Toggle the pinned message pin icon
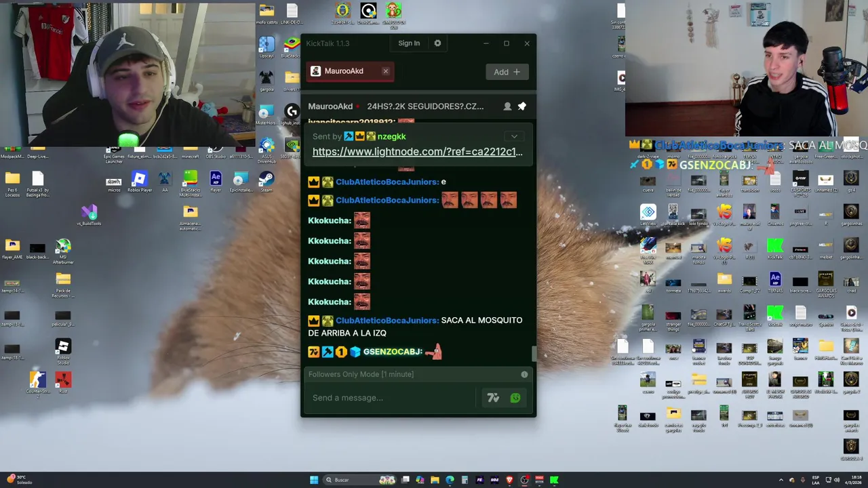 (522, 106)
